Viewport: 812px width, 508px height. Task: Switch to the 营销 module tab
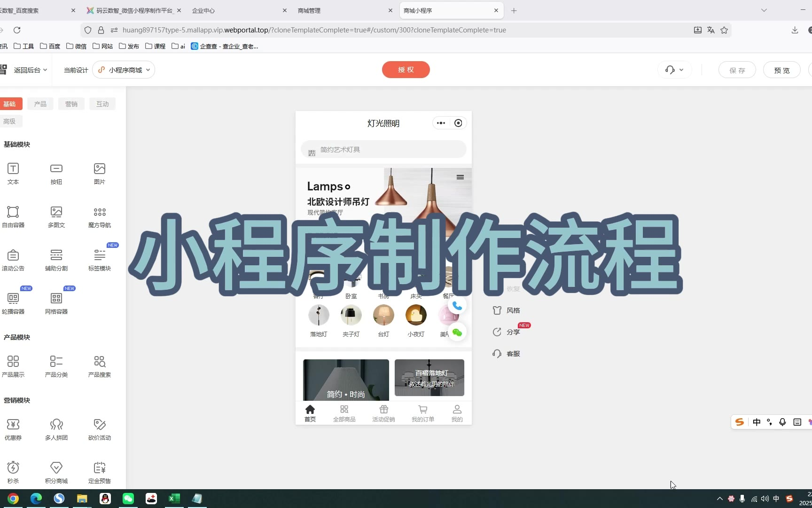(71, 104)
